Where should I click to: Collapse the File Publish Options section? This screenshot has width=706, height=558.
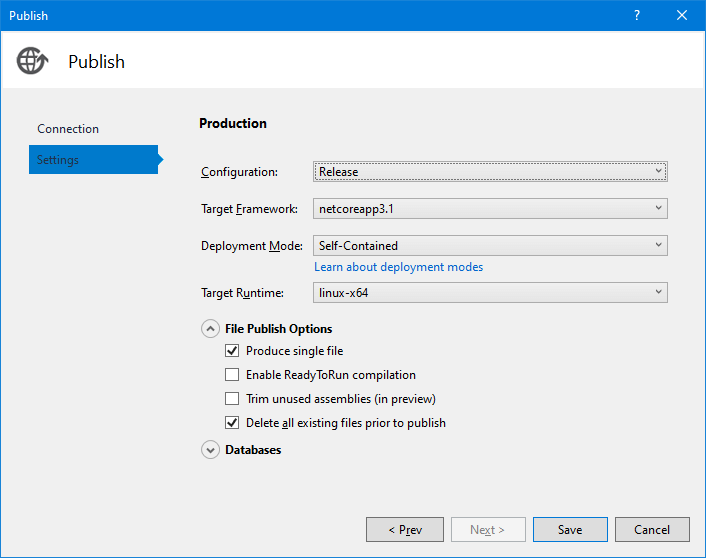click(x=210, y=329)
